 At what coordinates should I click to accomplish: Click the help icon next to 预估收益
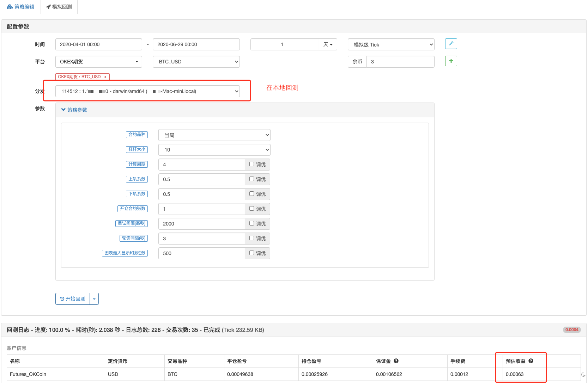tap(531, 361)
